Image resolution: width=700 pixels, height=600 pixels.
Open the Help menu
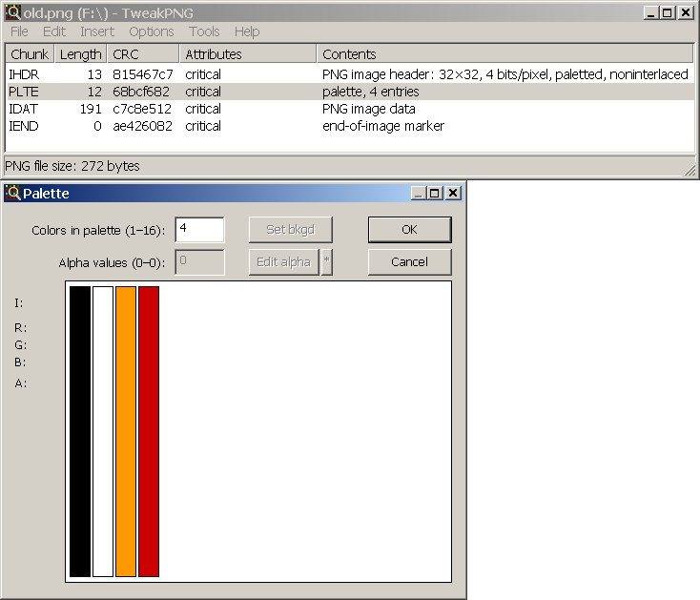[x=247, y=31]
